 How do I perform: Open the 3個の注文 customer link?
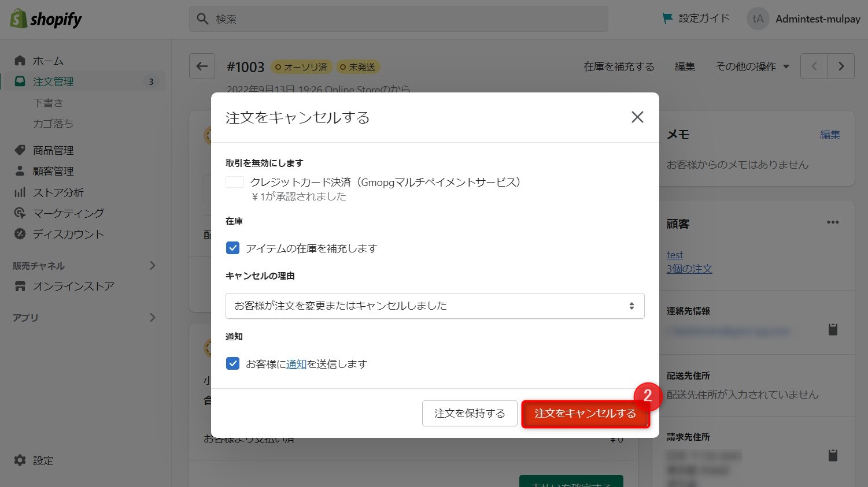coord(689,269)
